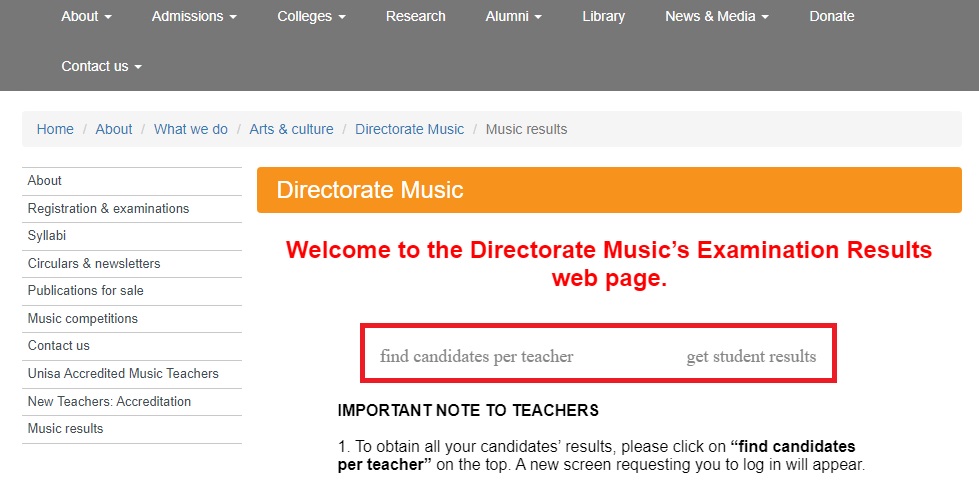
Task: Open Syllabi from the sidebar
Action: (x=46, y=236)
